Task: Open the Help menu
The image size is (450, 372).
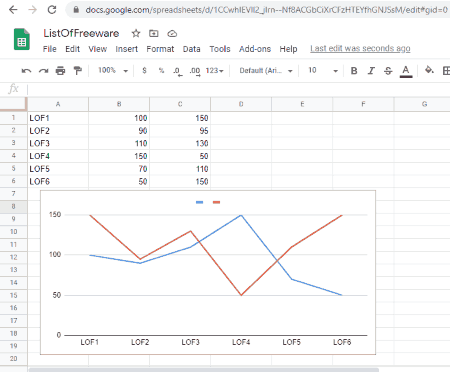Action: point(288,49)
